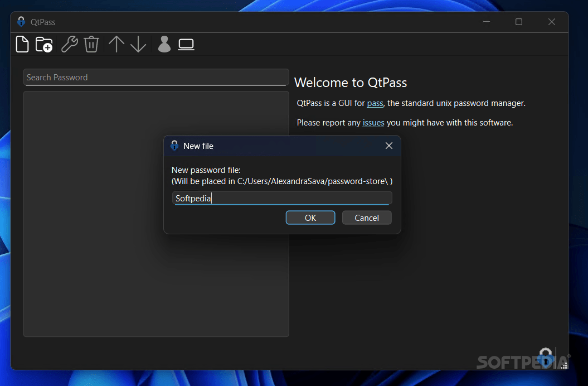Open the Edit wrench tool icon
The height and width of the screenshot is (386, 588).
69,44
